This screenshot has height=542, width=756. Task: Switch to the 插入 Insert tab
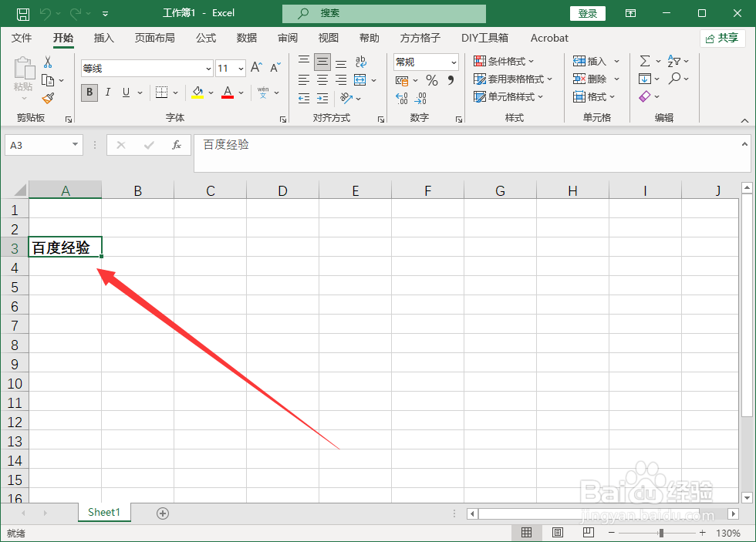tap(103, 38)
